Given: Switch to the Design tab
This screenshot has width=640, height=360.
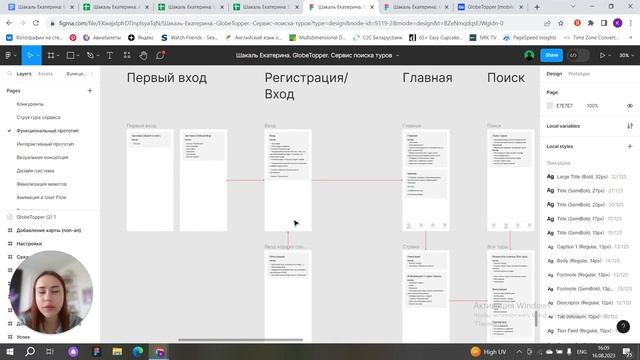Looking at the screenshot, I should coord(554,73).
